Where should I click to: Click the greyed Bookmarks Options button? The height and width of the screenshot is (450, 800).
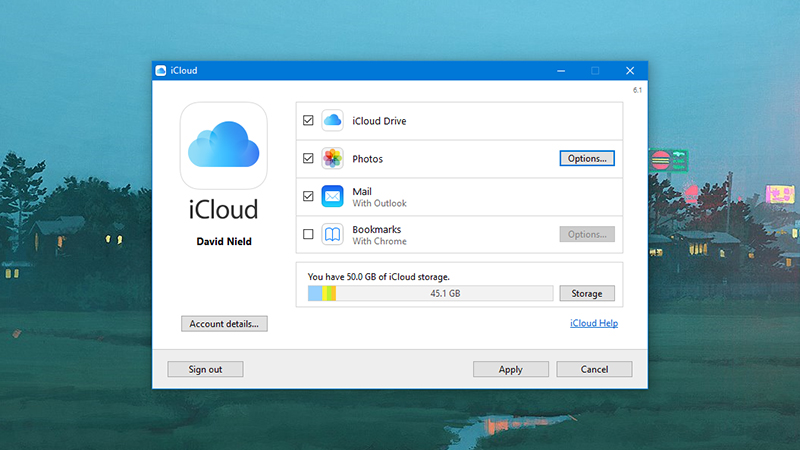(x=587, y=234)
